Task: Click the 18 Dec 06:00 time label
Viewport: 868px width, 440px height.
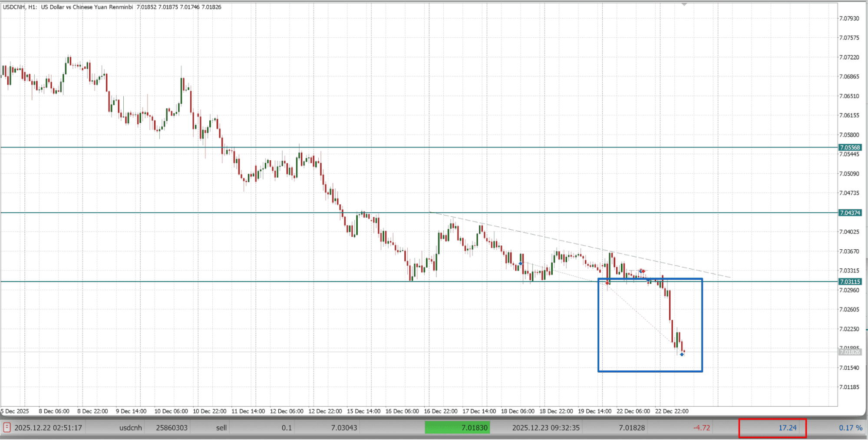Action: pyautogui.click(x=518, y=411)
